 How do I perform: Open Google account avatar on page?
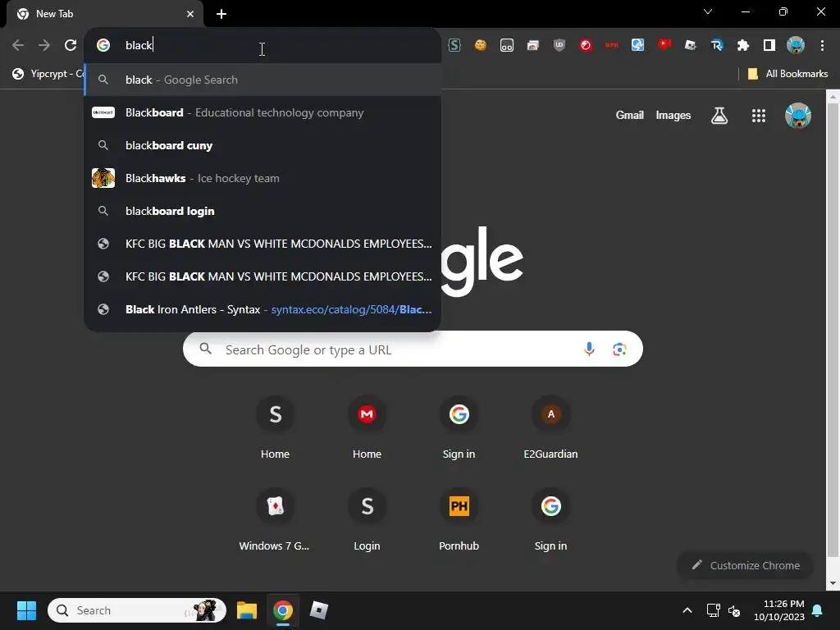(x=797, y=115)
